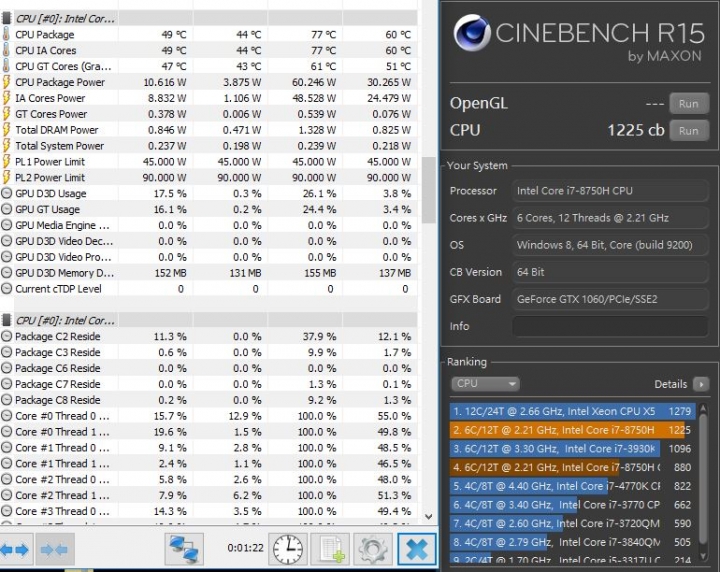720x572 pixels.
Task: Select the Core #3 Thread 0 row label
Action: click(62, 511)
